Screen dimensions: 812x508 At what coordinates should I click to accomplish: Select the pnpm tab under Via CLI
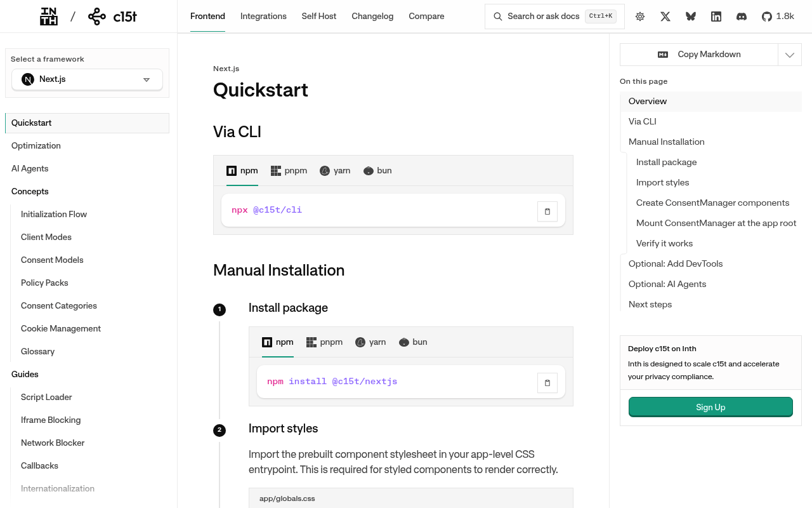[x=289, y=171]
